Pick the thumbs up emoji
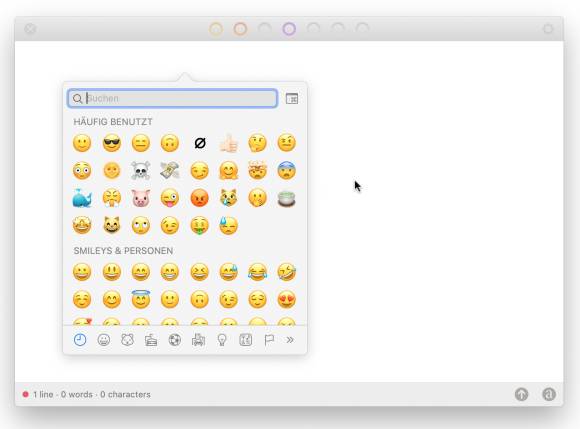 pos(228,143)
